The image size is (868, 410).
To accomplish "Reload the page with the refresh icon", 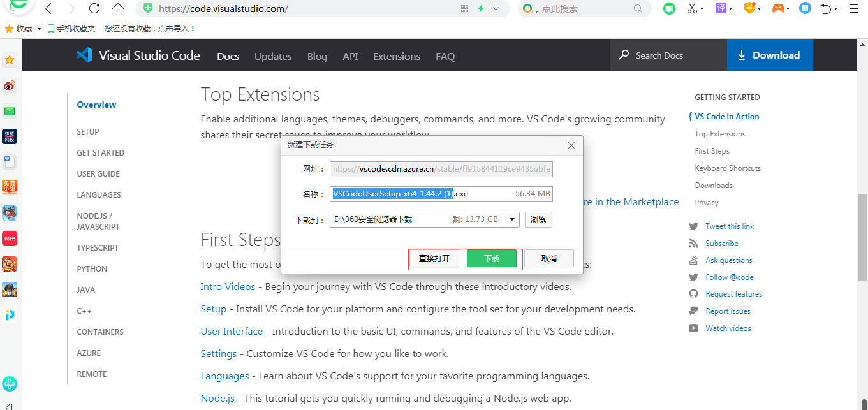I will [94, 9].
